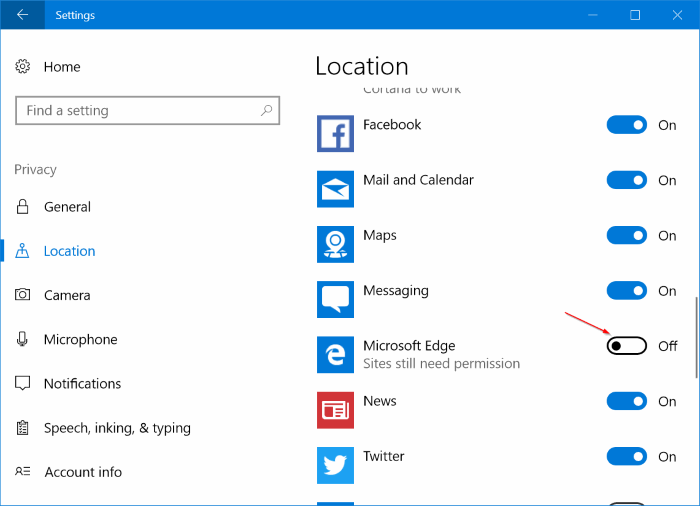Image resolution: width=700 pixels, height=506 pixels.
Task: Click the Microphone icon in sidebar
Action: click(22, 339)
